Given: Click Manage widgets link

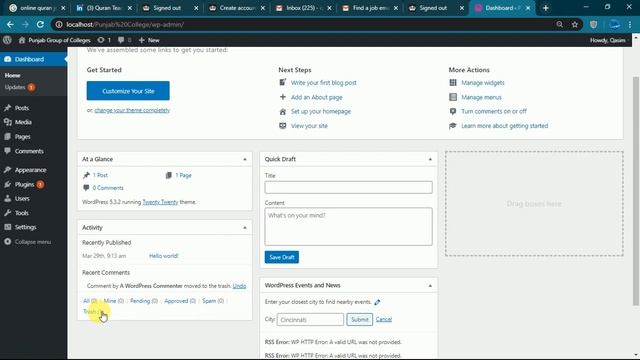Looking at the screenshot, I should (x=482, y=82).
